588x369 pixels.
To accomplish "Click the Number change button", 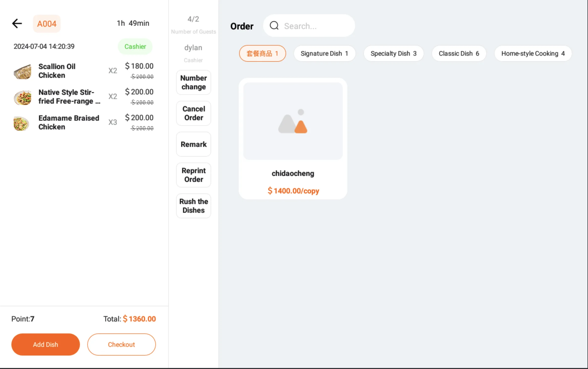I will (x=193, y=83).
